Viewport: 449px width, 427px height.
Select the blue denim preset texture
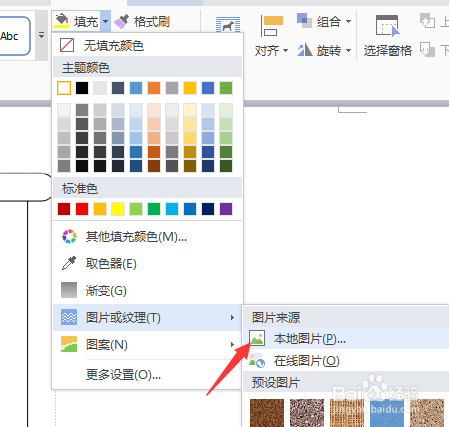[x=387, y=413]
